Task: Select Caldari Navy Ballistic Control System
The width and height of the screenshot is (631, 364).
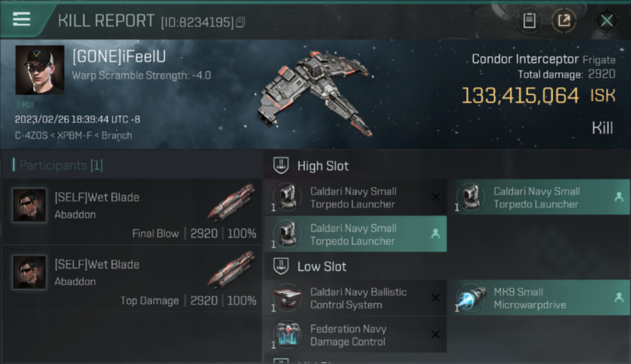Action: [x=355, y=298]
